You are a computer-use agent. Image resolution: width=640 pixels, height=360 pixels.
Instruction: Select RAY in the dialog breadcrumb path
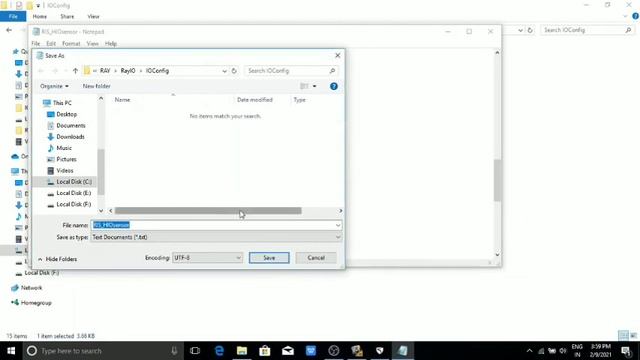click(105, 71)
